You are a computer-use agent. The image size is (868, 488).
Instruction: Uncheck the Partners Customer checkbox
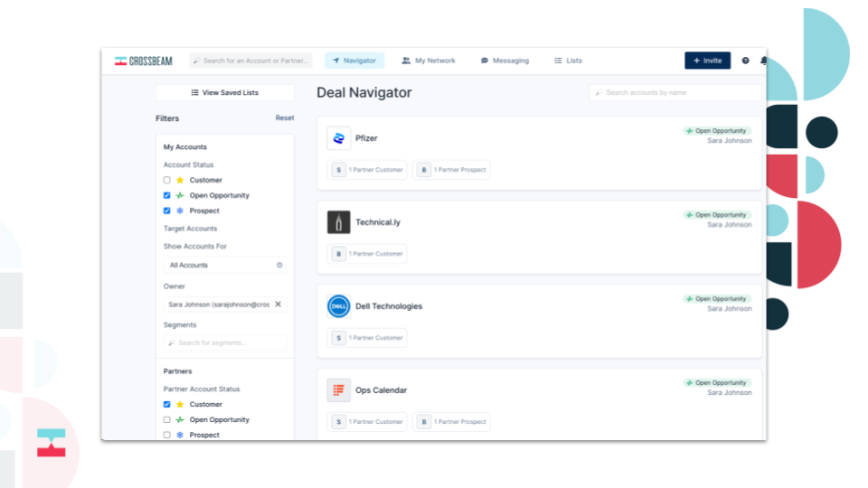167,404
